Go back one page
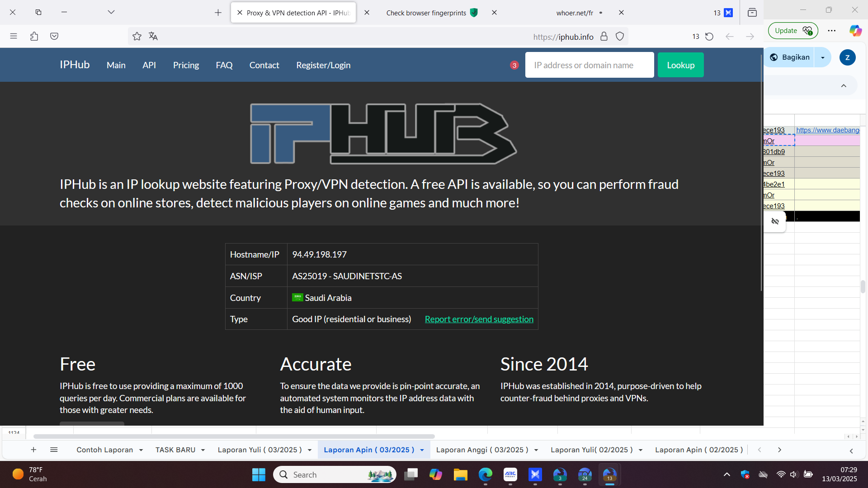 coord(730,36)
